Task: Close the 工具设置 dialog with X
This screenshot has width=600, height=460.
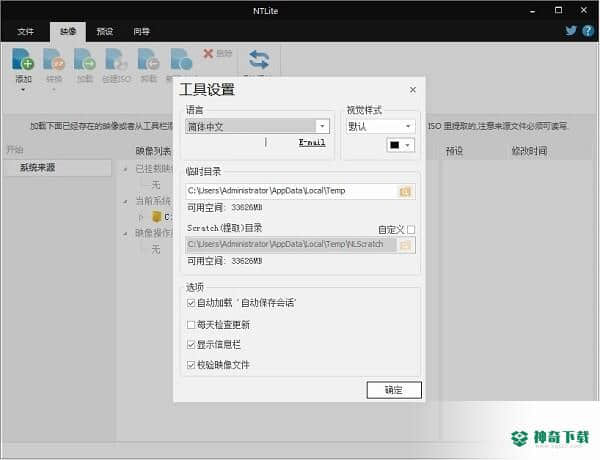Action: click(x=412, y=90)
